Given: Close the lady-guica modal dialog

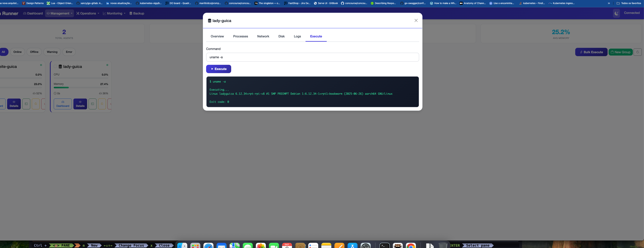Looking at the screenshot, I should click(x=416, y=20).
